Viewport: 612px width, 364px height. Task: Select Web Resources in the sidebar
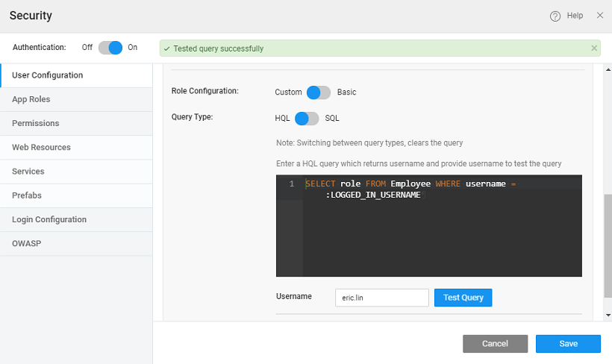pos(41,148)
